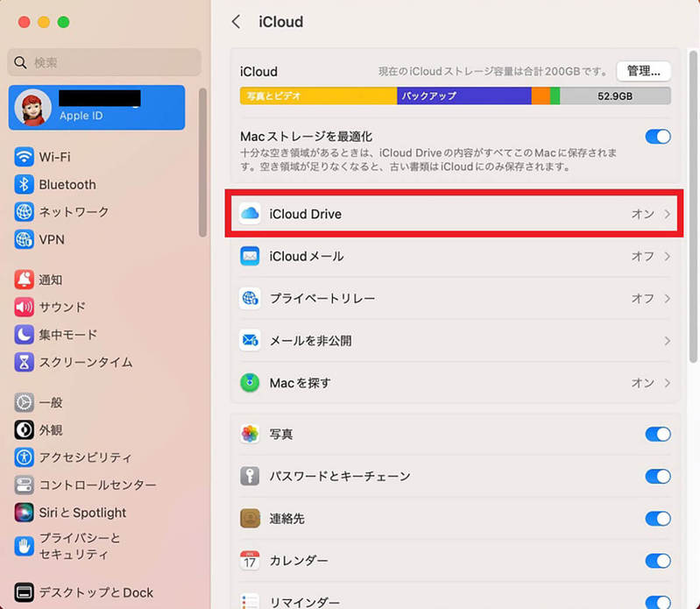
Task: Select the アクセシビリティ icon
Action: point(24,457)
